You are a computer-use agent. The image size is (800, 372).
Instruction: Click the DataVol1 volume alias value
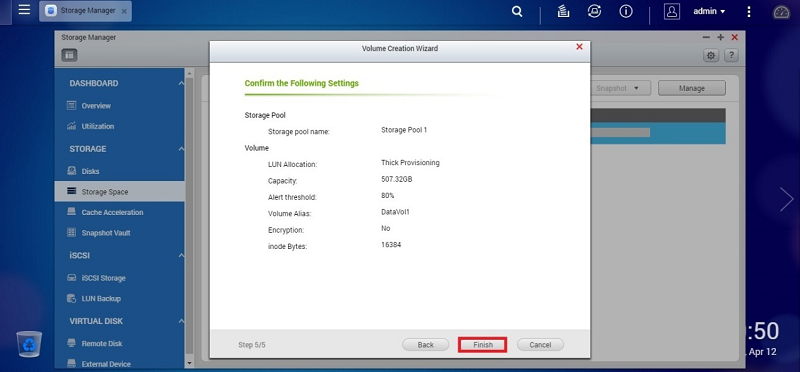click(x=395, y=212)
